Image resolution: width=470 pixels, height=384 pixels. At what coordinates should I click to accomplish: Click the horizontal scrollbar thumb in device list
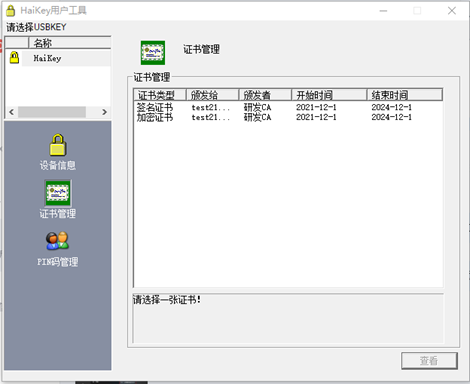52,112
